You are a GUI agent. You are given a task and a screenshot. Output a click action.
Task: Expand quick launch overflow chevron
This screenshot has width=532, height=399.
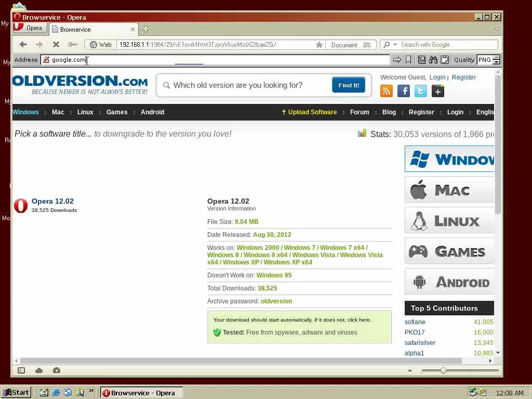pyautogui.click(x=91, y=391)
